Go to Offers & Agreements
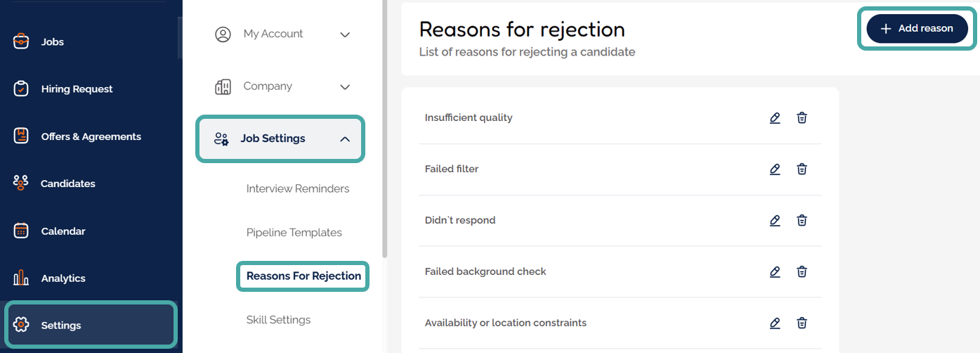The width and height of the screenshot is (980, 353). point(91,136)
